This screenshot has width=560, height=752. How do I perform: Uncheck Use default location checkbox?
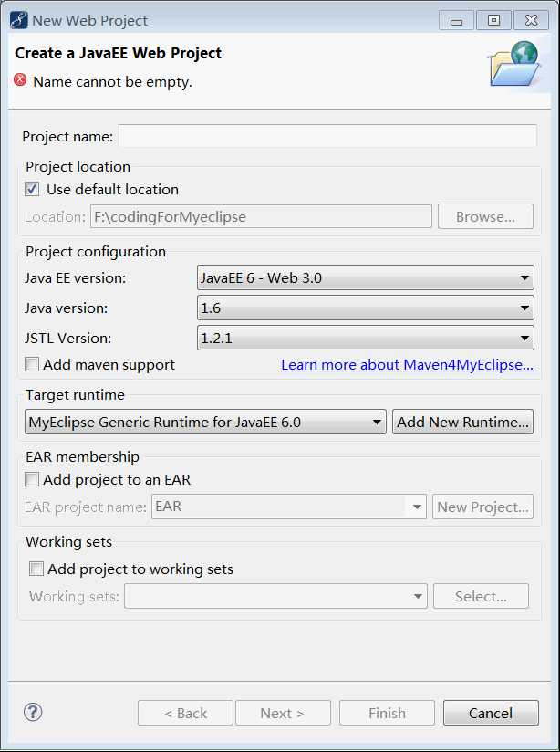coord(32,190)
